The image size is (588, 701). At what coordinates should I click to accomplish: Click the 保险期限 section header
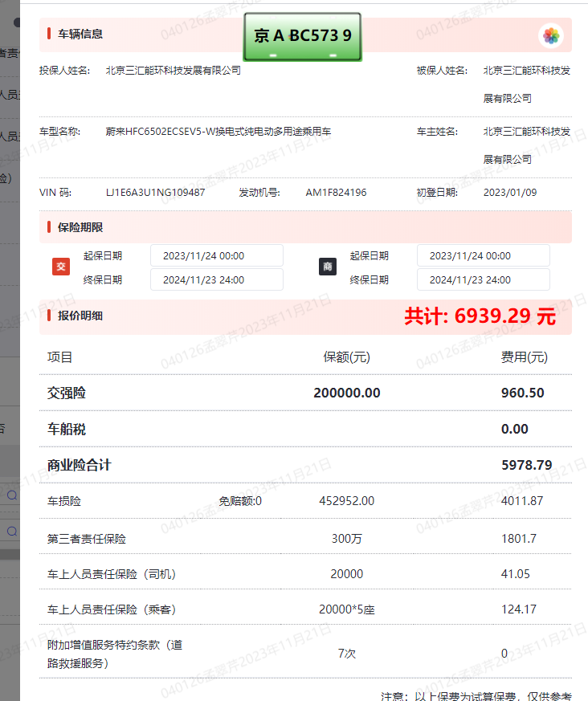click(x=80, y=228)
